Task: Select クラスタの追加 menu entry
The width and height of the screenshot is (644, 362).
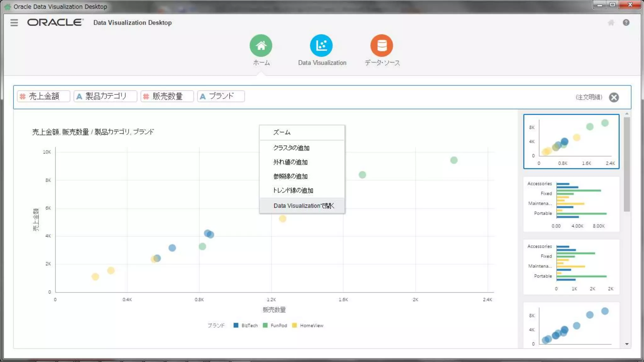Action: (x=291, y=148)
